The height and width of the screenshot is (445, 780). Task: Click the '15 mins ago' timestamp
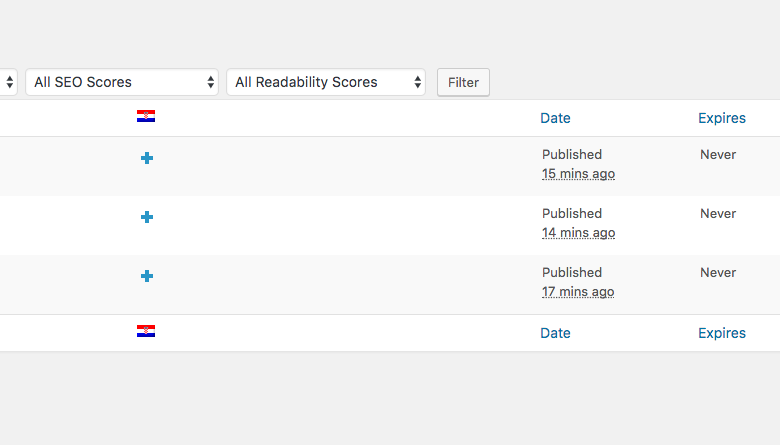pos(579,174)
